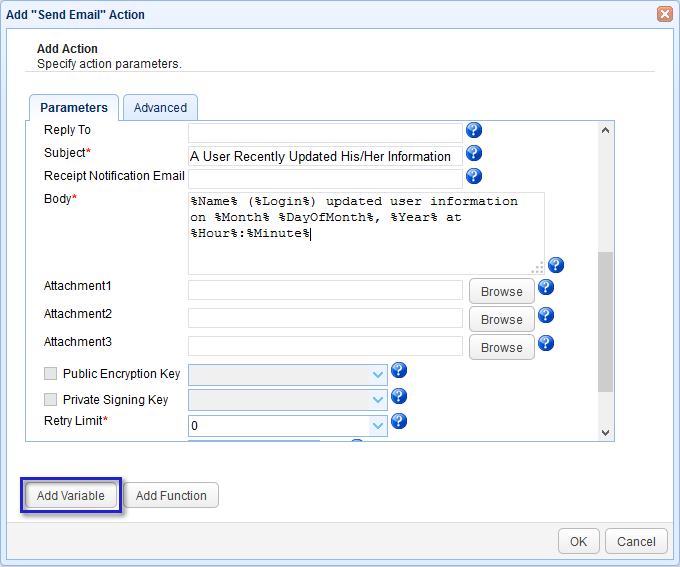The image size is (680, 567).
Task: Cancel the action dialog
Action: tap(636, 541)
